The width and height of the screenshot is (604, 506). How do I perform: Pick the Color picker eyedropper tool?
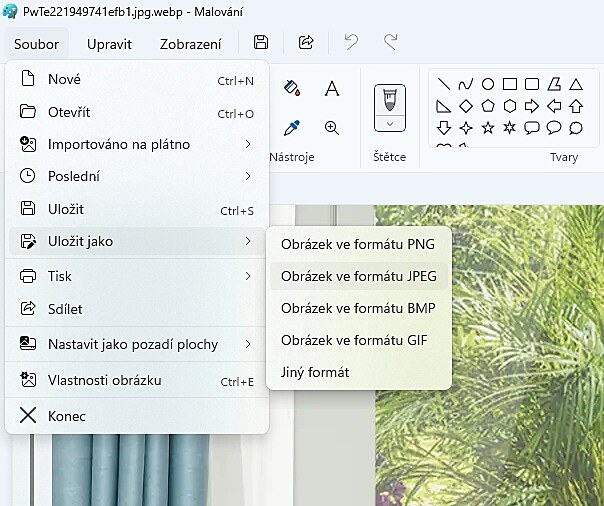point(292,128)
